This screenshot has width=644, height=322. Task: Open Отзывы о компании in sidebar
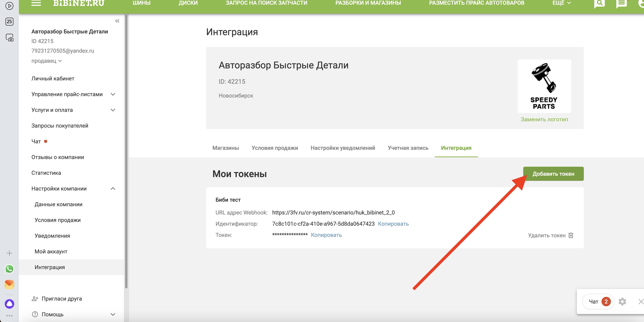tap(57, 157)
